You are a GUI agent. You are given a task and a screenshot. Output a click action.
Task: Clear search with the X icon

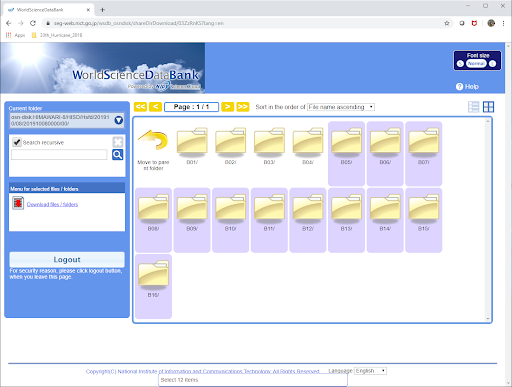[x=118, y=142]
